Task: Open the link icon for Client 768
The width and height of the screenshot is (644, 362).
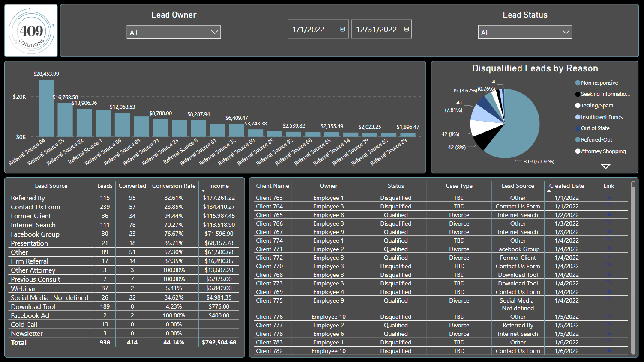Action: (x=608, y=274)
